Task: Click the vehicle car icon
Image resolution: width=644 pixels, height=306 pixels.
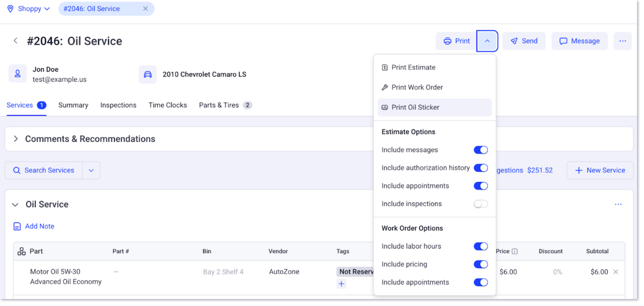Action: tap(148, 74)
